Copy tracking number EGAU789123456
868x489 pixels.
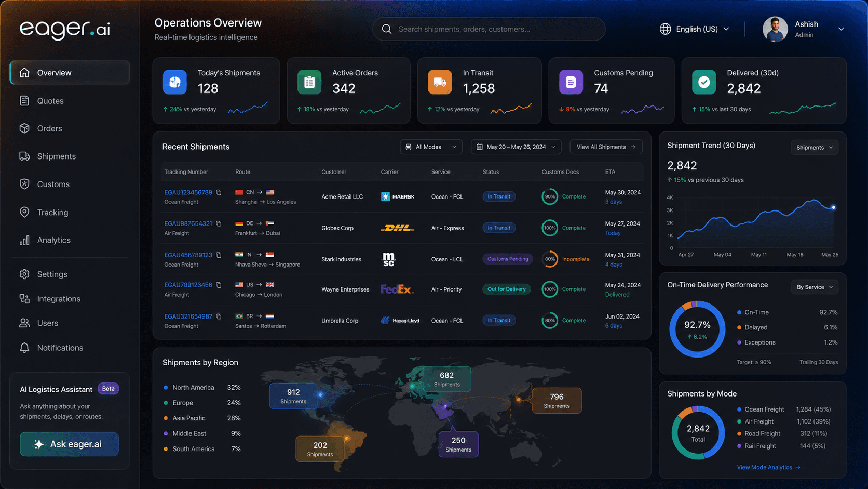coord(219,285)
